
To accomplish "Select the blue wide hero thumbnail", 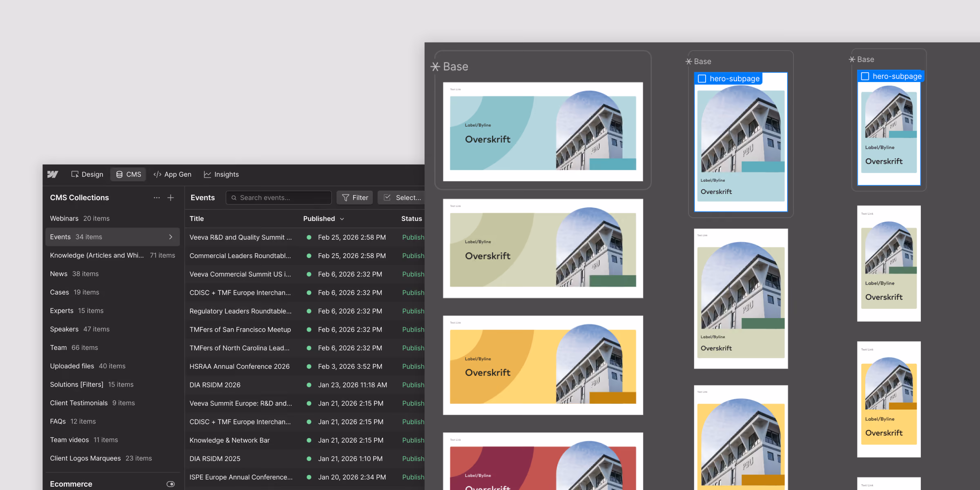I will click(x=543, y=131).
